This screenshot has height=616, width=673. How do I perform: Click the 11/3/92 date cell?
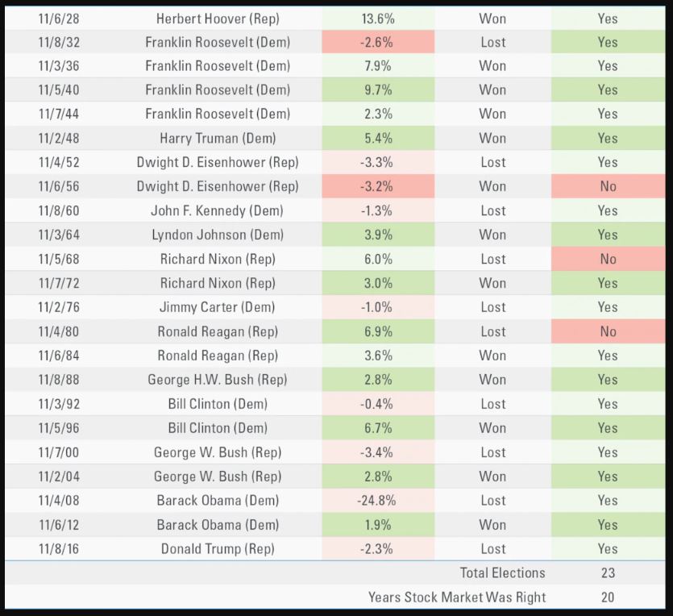pyautogui.click(x=59, y=403)
